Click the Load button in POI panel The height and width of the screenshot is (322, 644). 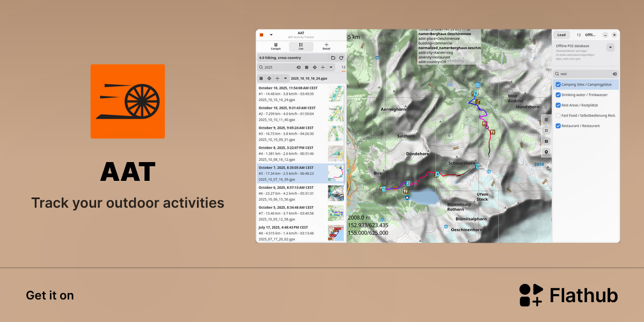click(x=561, y=35)
